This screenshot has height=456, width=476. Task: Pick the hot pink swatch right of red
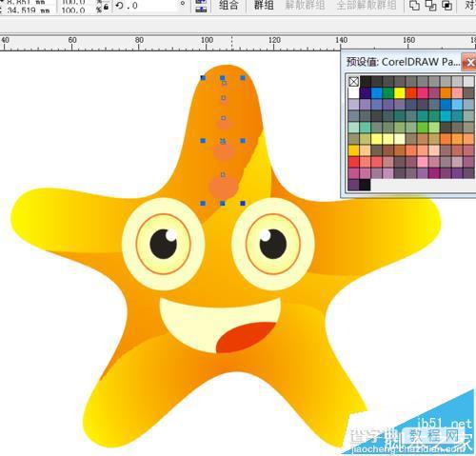pos(423,93)
